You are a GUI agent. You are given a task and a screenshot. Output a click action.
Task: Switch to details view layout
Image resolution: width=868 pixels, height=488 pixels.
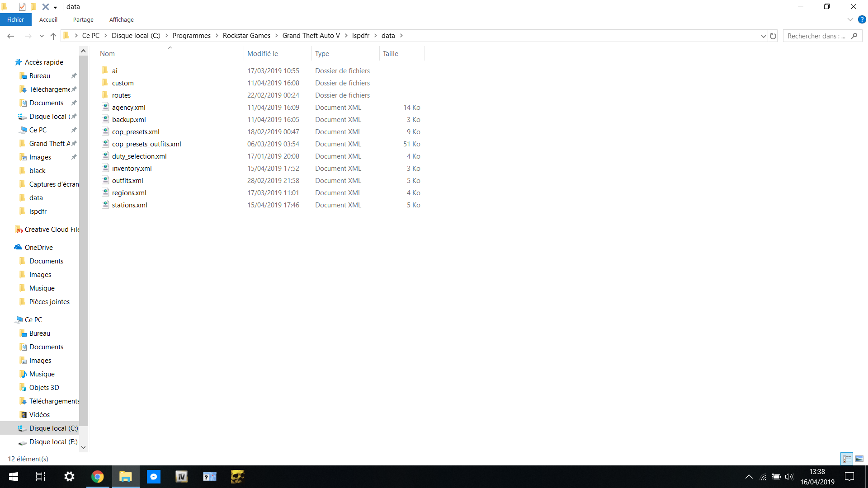(x=847, y=459)
